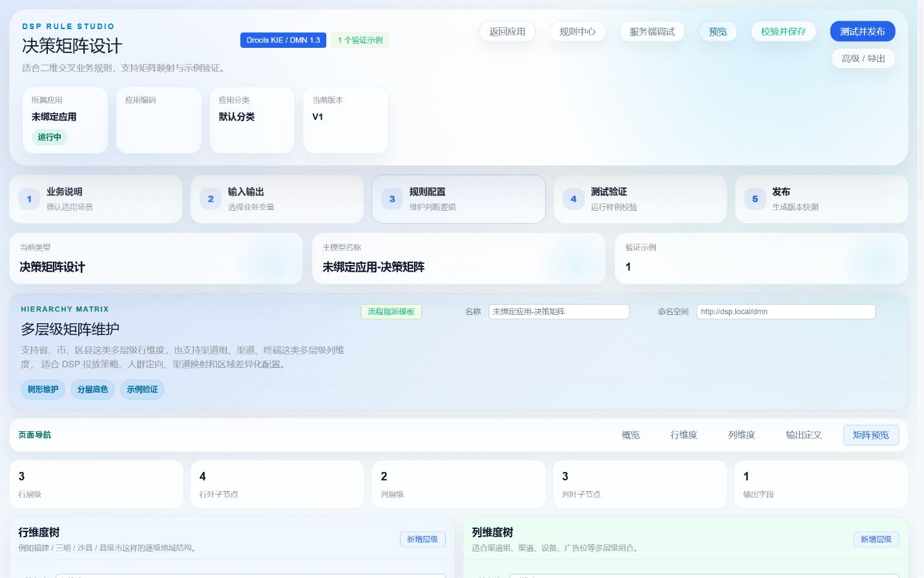Image resolution: width=924 pixels, height=578 pixels.
Task: Click the 行叶子节点 stat card
Action: [x=277, y=484]
